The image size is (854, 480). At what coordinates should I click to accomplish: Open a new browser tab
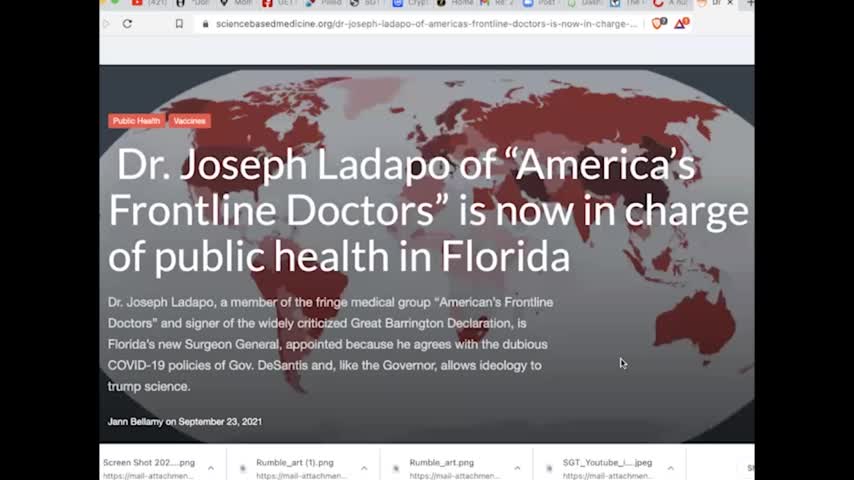[750, 3]
